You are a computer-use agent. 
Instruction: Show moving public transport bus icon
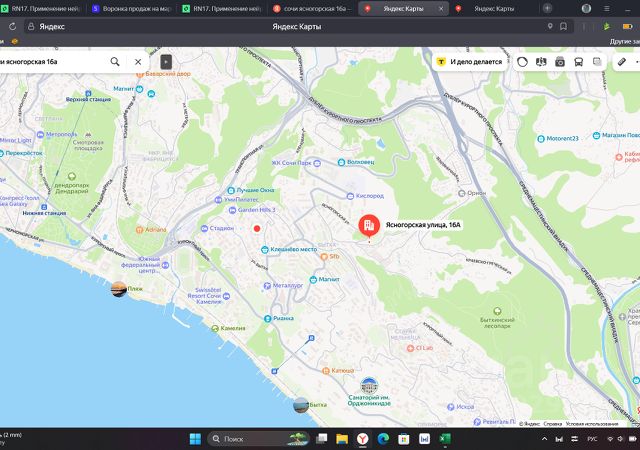pos(579,62)
